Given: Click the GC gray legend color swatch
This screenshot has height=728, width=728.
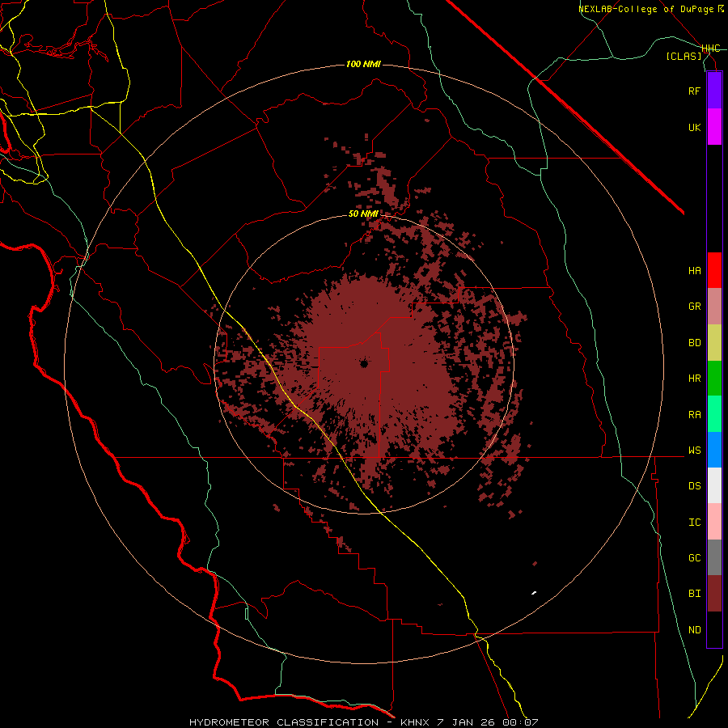Looking at the screenshot, I should 714,557.
